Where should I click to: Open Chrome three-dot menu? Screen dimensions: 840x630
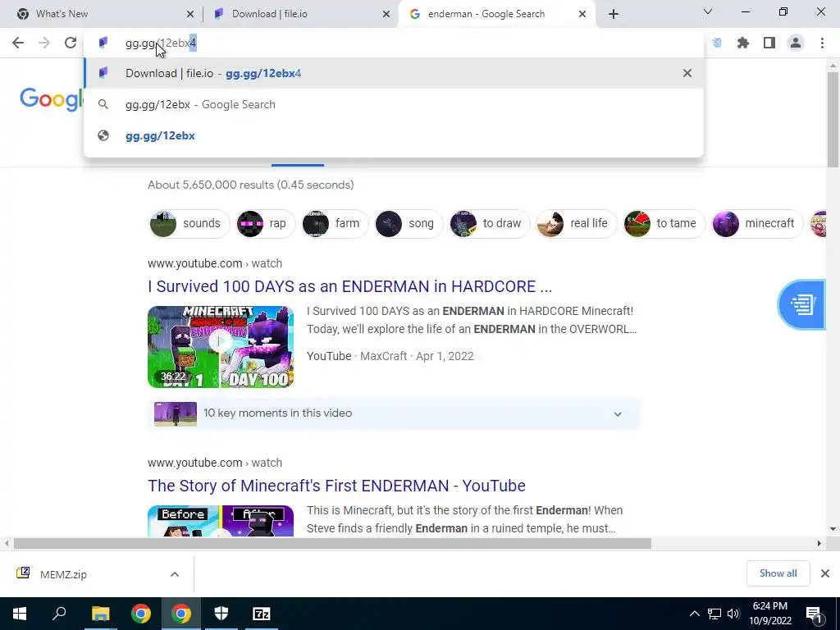tap(822, 43)
